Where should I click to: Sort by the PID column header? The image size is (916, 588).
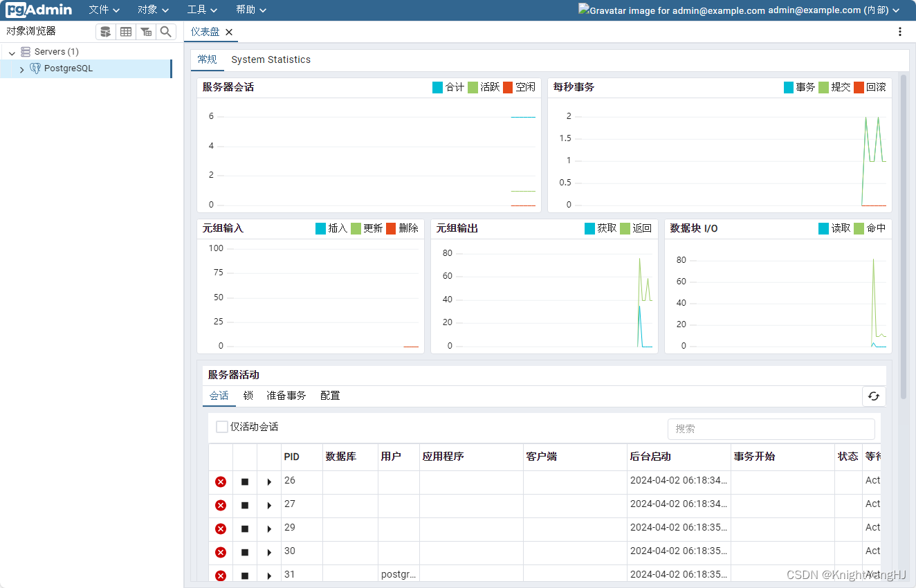tap(302, 457)
